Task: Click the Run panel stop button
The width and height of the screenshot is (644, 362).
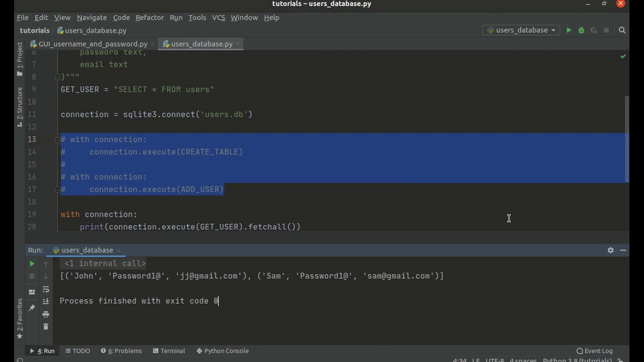Action: [x=32, y=276]
